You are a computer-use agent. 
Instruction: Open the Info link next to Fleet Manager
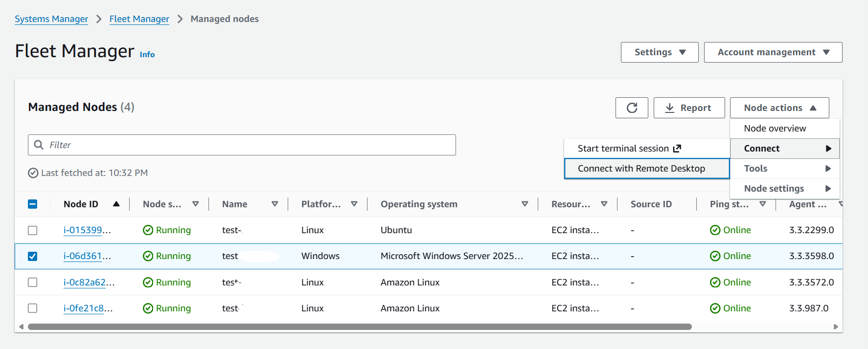[x=147, y=55]
